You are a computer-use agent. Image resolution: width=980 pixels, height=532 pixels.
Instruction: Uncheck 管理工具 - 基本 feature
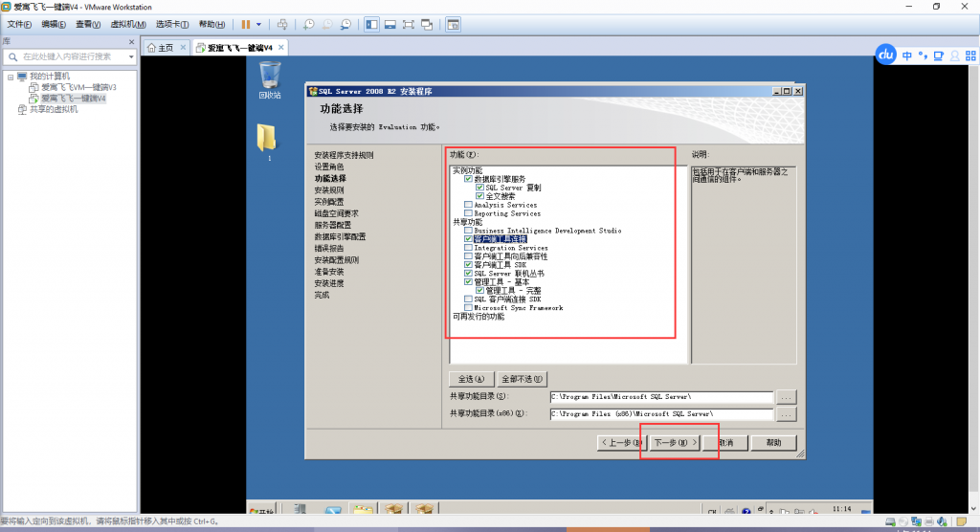coord(468,282)
